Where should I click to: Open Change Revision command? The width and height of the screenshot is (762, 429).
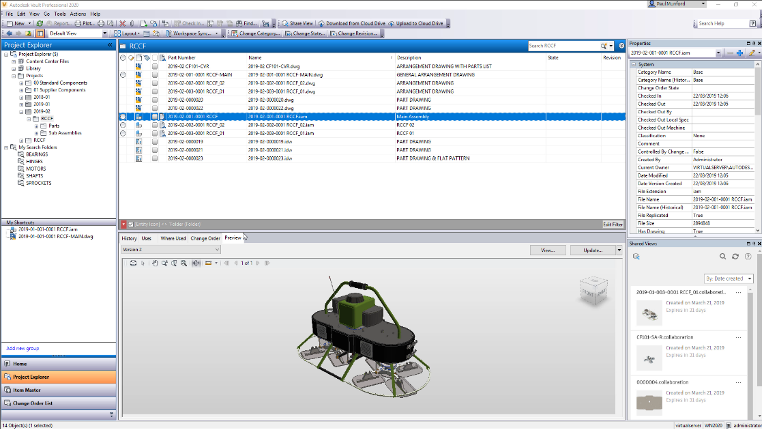[354, 34]
